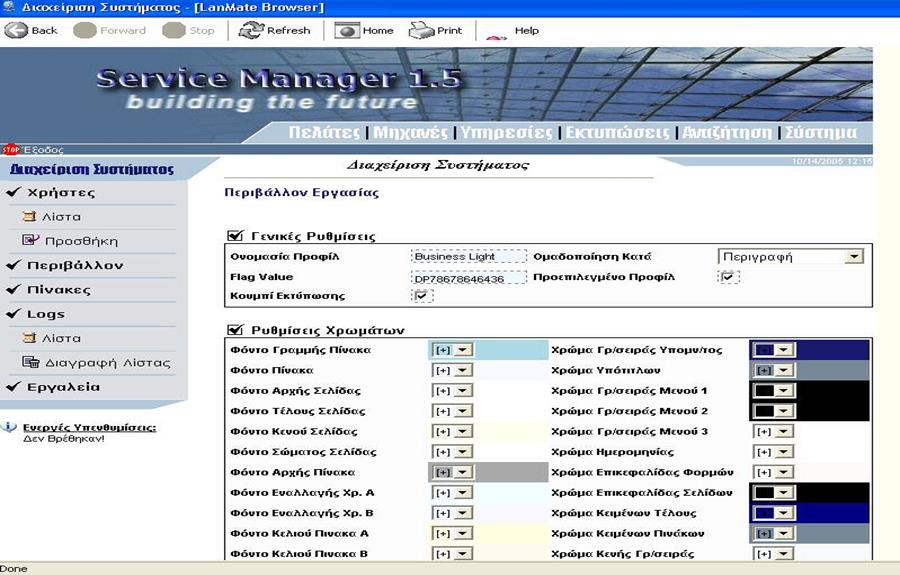The image size is (900, 575).
Task: Click the Χρήστες sidebar link
Action: pos(61,192)
